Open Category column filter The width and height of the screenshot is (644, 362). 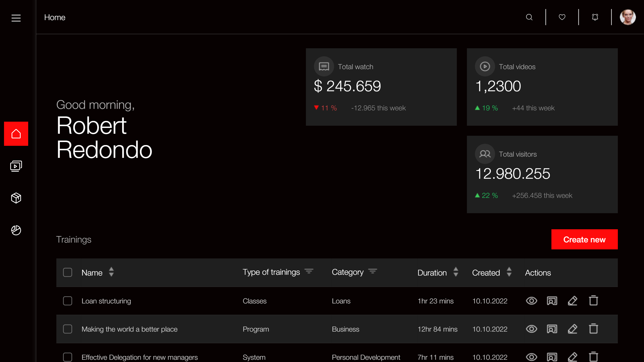373,271
